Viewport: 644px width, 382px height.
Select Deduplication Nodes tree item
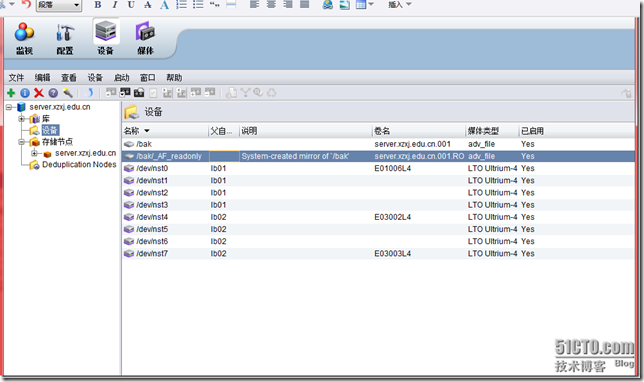pos(79,164)
